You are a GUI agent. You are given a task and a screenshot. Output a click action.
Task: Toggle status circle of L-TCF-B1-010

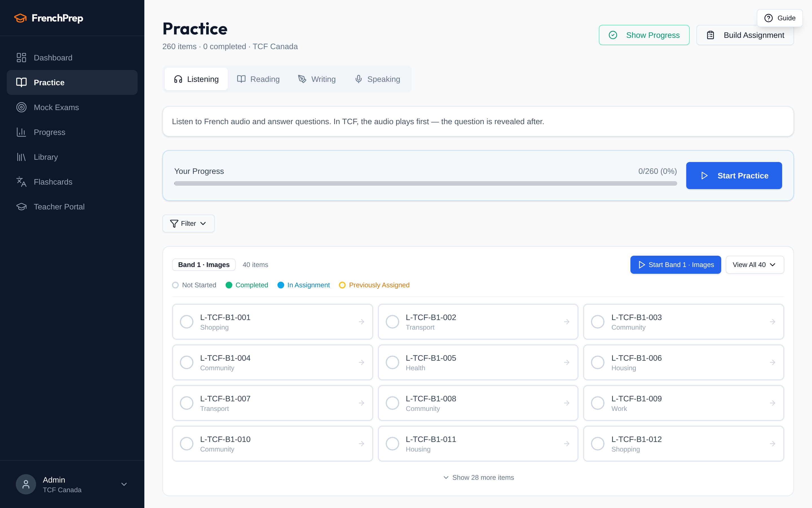pyautogui.click(x=187, y=443)
